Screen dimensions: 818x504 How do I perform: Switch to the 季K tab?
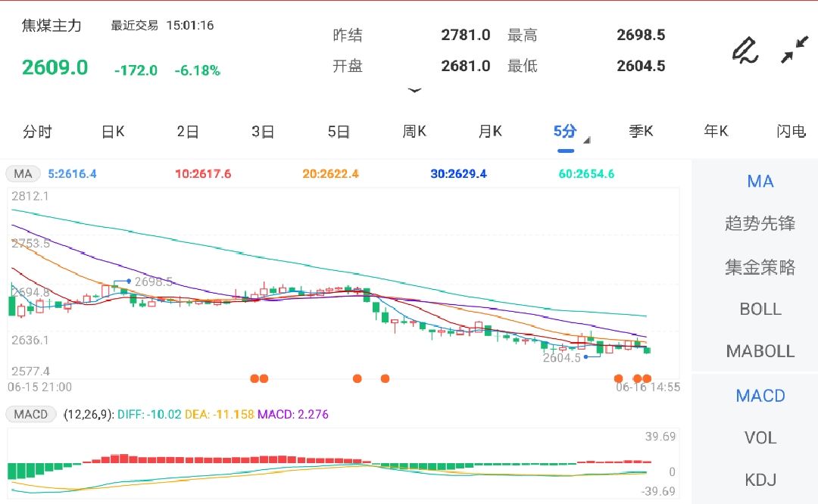click(x=641, y=132)
